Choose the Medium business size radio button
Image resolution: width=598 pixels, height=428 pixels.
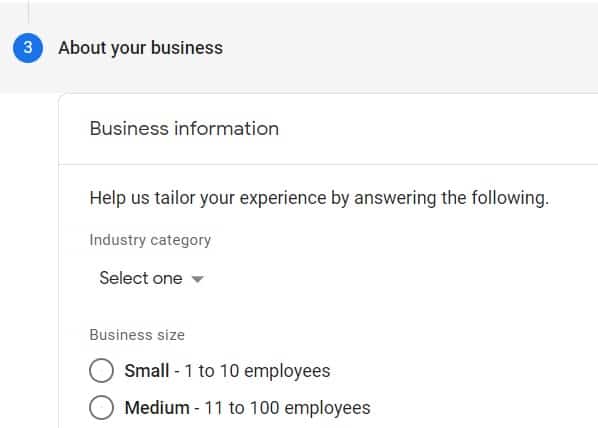101,407
